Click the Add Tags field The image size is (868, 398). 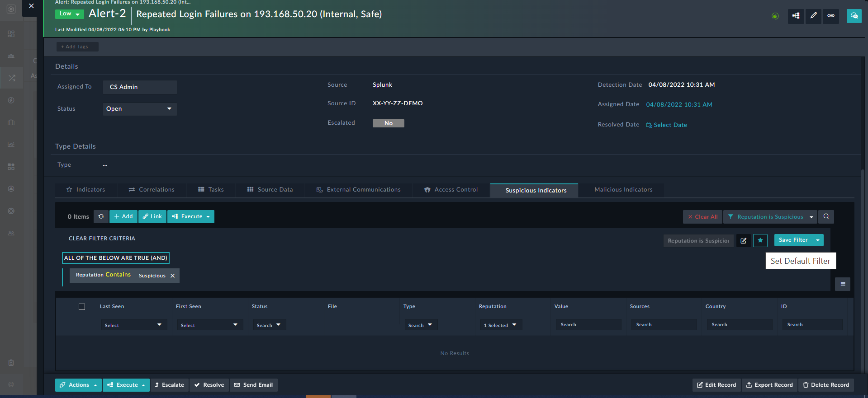tap(77, 47)
